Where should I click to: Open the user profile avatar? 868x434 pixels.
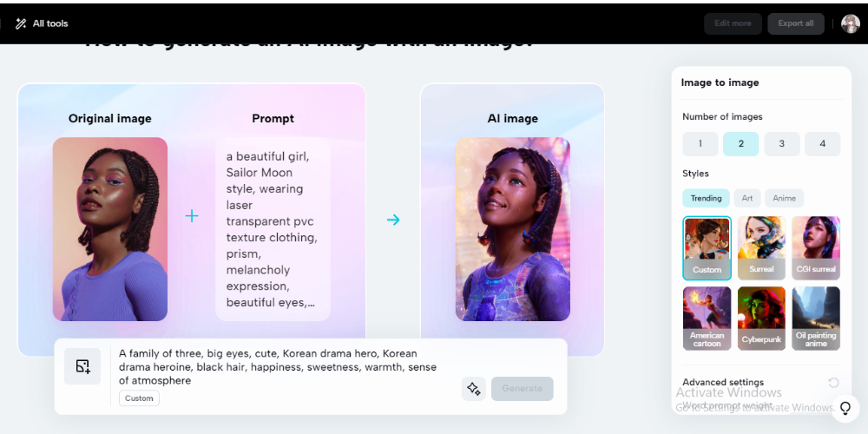pos(851,23)
